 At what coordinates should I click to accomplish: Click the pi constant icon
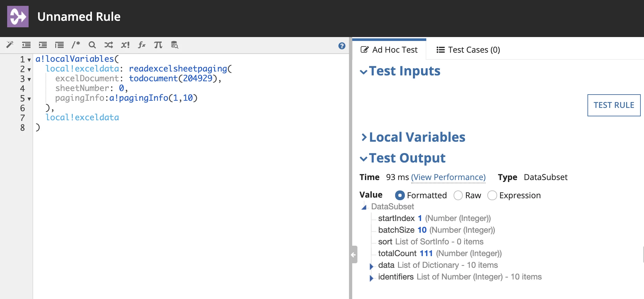pos(158,45)
